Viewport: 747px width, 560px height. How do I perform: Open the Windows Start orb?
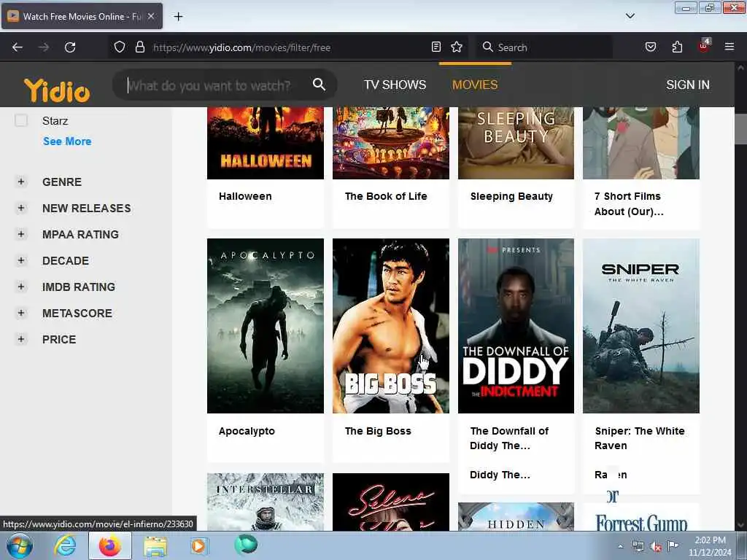pos(20,545)
